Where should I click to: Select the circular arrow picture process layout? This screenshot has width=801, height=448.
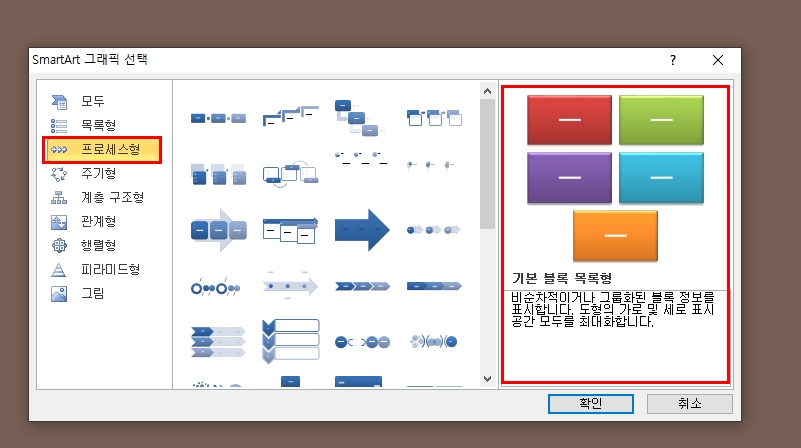[290, 174]
